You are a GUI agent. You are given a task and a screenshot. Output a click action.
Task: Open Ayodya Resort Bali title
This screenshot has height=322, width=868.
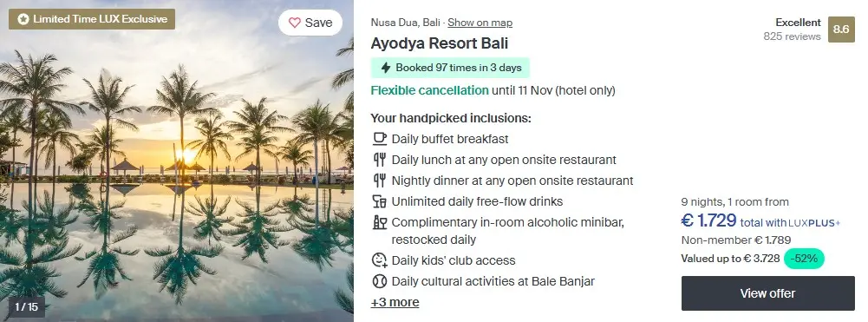[x=439, y=43]
